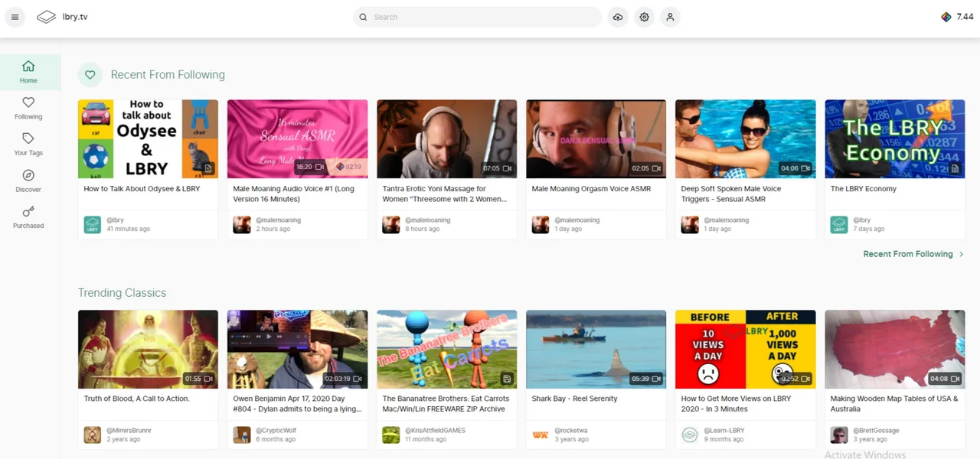Click 05:39 duration badge on Shark Bay
Viewport: 980px width, 459px height.
click(x=646, y=379)
